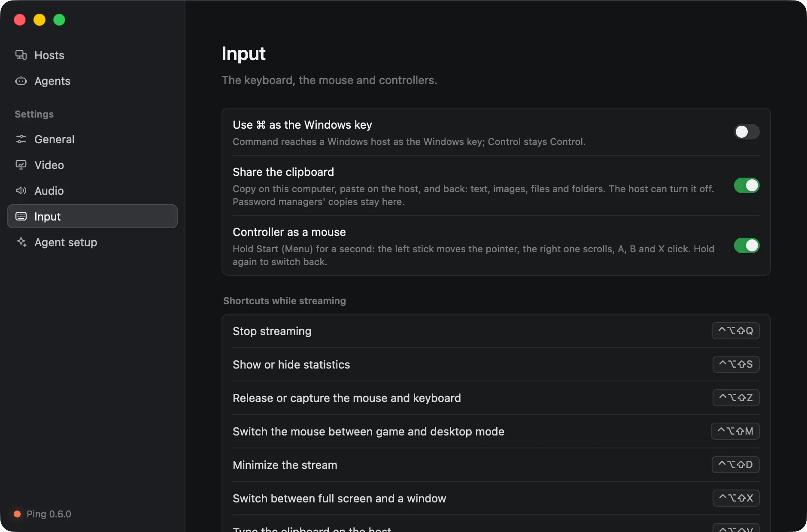Click the Shortcuts while streaming heading

tap(285, 301)
